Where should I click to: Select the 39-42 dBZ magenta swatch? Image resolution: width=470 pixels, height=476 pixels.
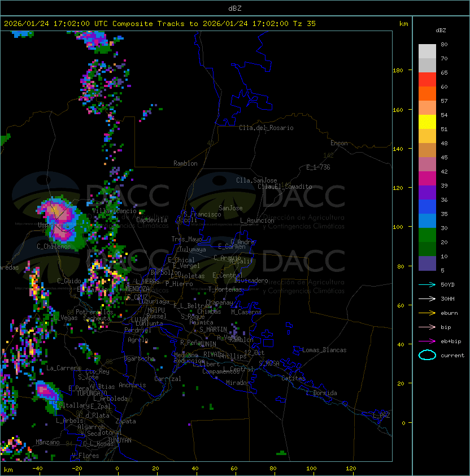coord(427,179)
